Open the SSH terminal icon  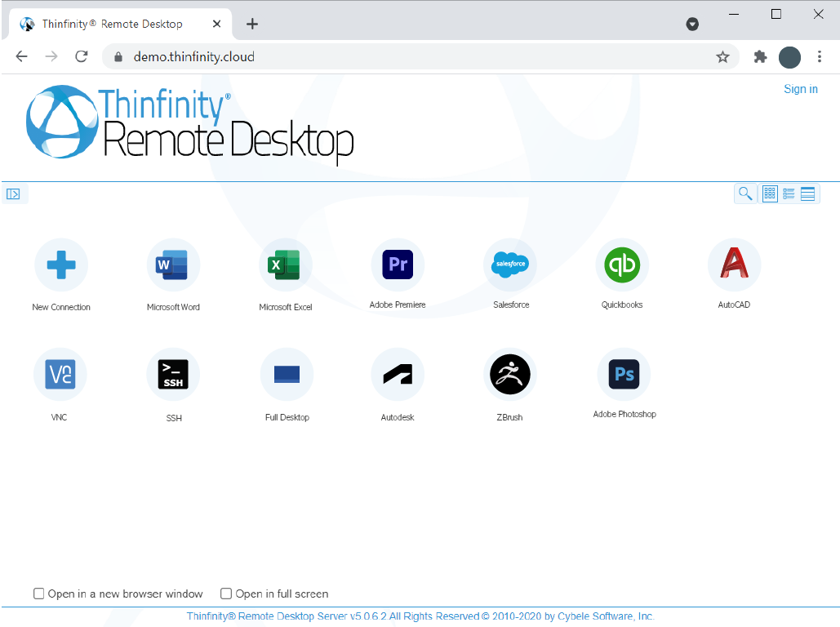pyautogui.click(x=173, y=374)
